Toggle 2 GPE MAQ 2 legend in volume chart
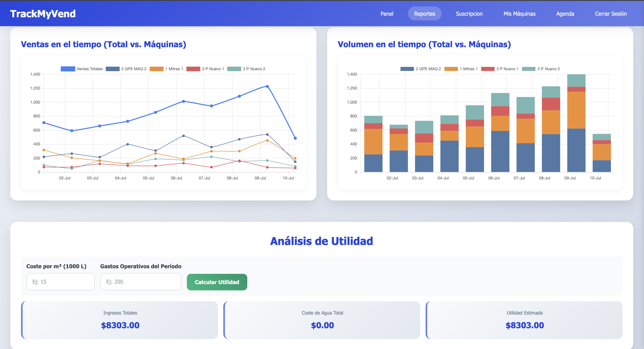Image resolution: width=644 pixels, height=349 pixels. coord(420,69)
